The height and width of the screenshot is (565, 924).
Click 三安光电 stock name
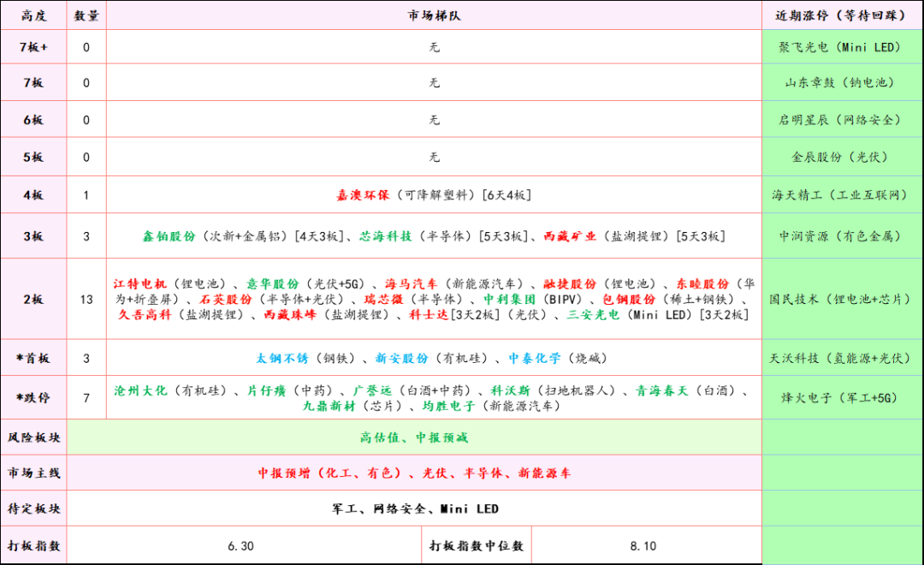(593, 314)
